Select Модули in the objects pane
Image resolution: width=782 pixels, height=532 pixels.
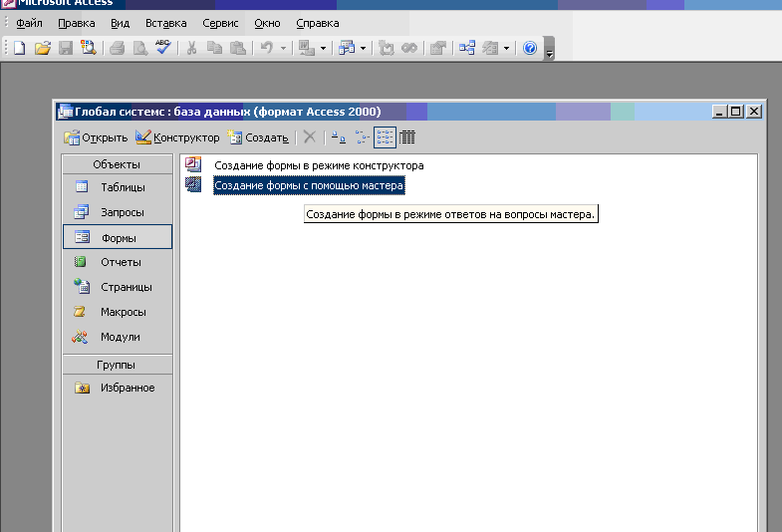pos(118,337)
